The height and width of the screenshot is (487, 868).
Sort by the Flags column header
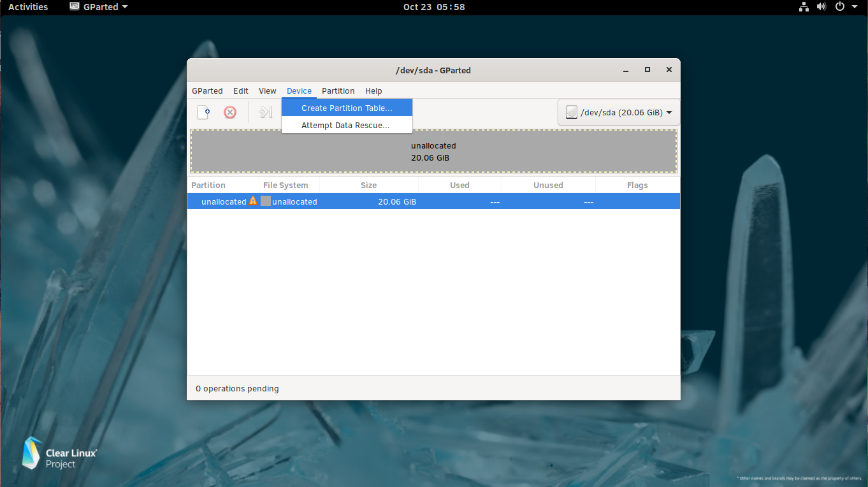tap(637, 185)
